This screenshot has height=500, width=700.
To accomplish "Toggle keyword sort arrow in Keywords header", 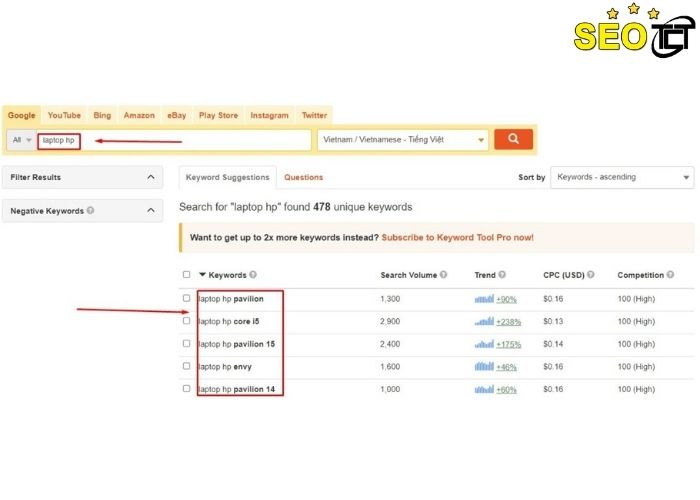I will [x=202, y=275].
